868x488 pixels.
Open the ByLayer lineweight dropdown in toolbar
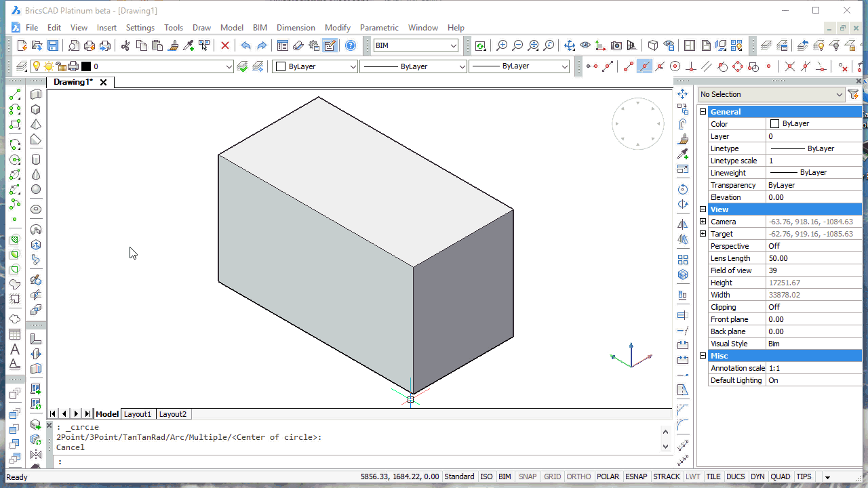point(519,66)
